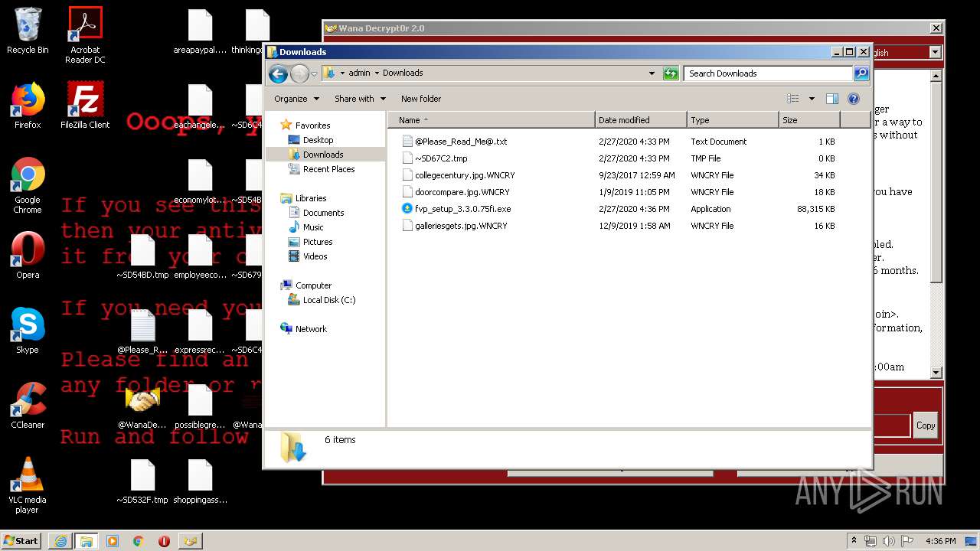Screen dimensions: 980x551
Task: Launch Skype from the desktop
Action: tap(28, 331)
